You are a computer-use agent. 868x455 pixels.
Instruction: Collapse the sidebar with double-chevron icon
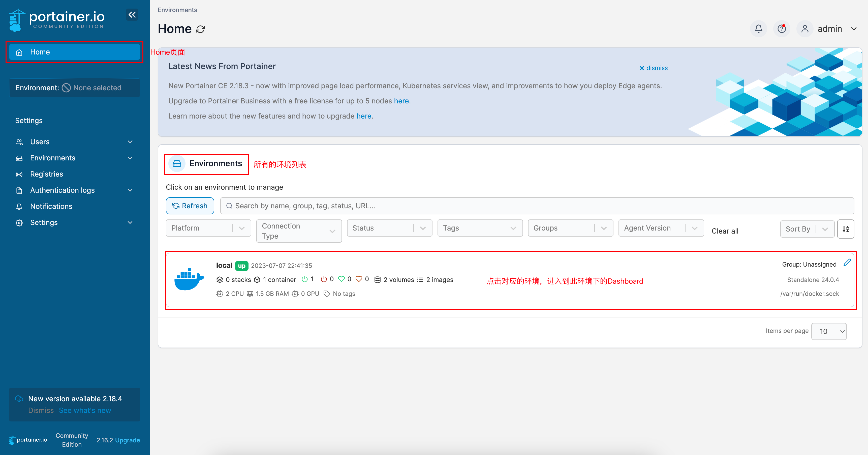pos(132,15)
